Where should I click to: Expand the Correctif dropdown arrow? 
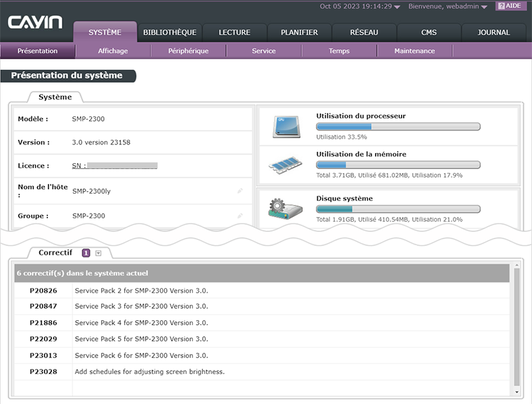98,253
